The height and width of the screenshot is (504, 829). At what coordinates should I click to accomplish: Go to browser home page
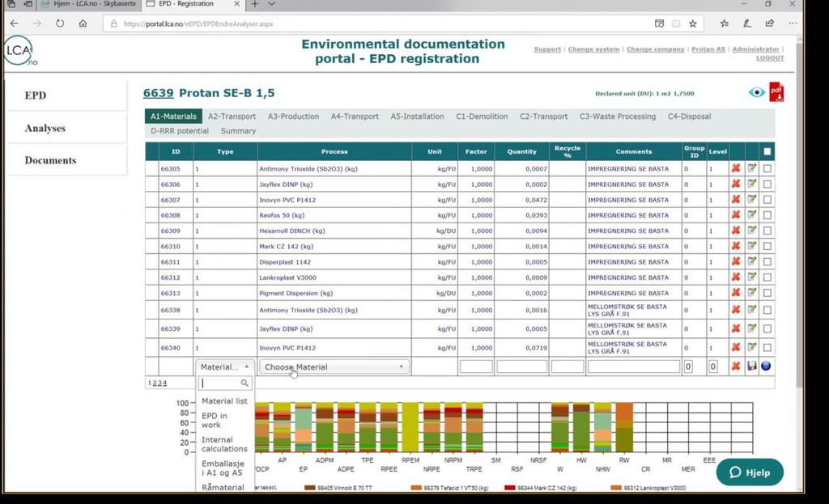tap(83, 23)
